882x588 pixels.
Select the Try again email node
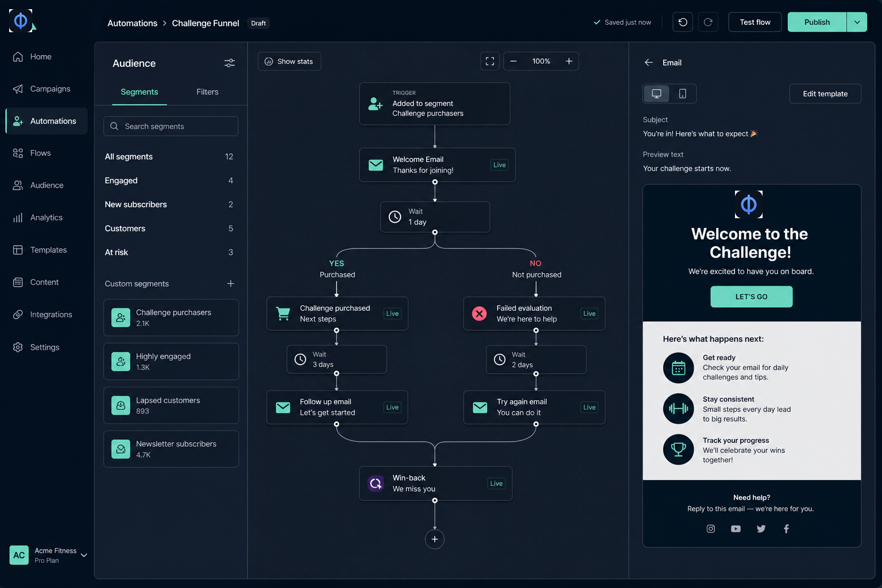534,407
